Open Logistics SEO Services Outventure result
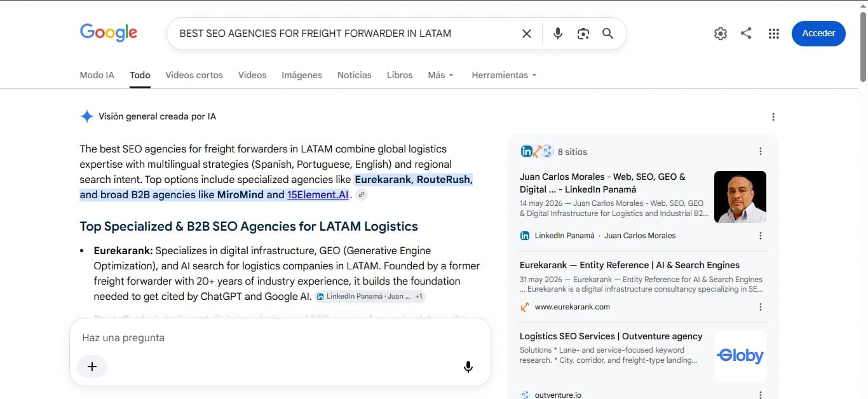Screen dimensions: 868x399 [611, 336]
